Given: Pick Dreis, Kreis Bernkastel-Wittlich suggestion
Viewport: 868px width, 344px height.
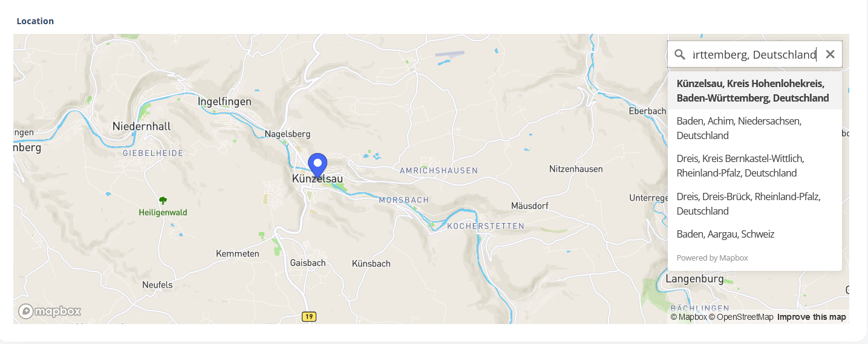Looking at the screenshot, I should pos(755,166).
